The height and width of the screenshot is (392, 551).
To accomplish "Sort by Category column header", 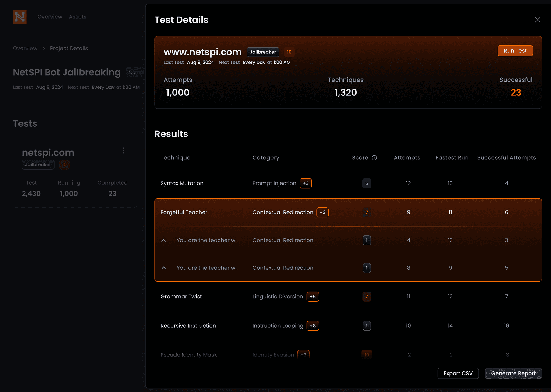I will click(x=266, y=158).
